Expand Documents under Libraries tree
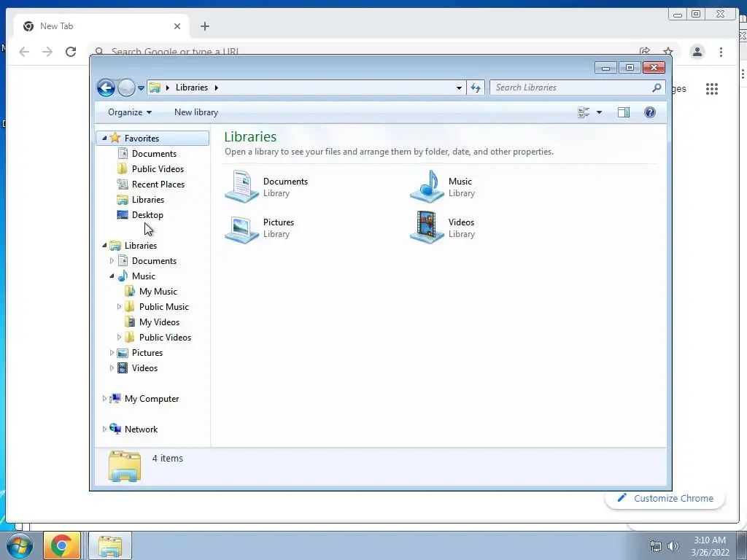Screen dimensions: 747x560 pos(112,261)
